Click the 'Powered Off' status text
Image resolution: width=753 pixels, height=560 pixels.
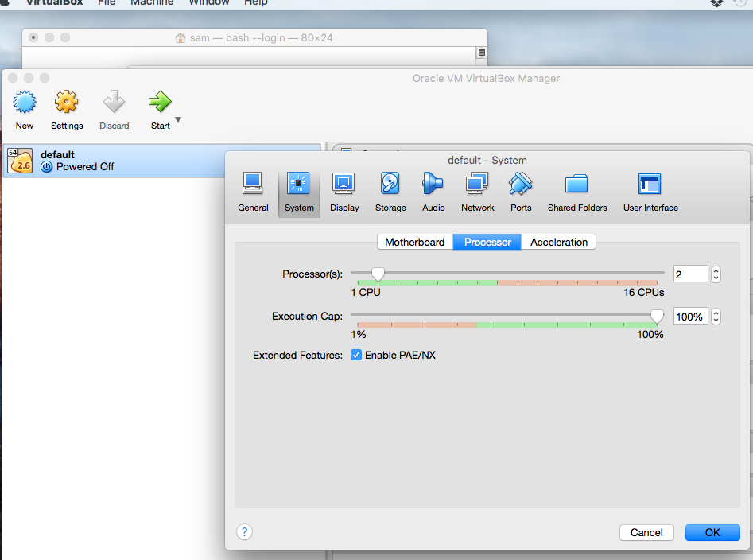85,167
